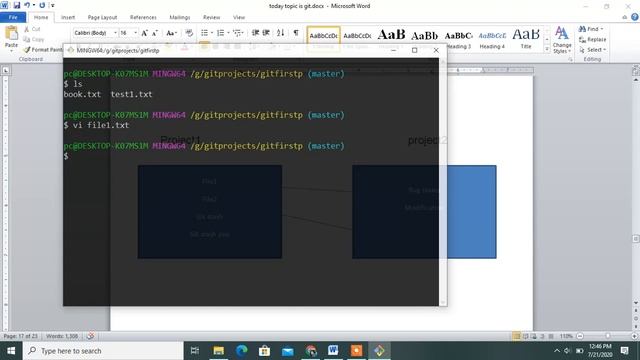The width and height of the screenshot is (640, 360).
Task: Click the Git Bash title bar icon
Action: coord(71,50)
